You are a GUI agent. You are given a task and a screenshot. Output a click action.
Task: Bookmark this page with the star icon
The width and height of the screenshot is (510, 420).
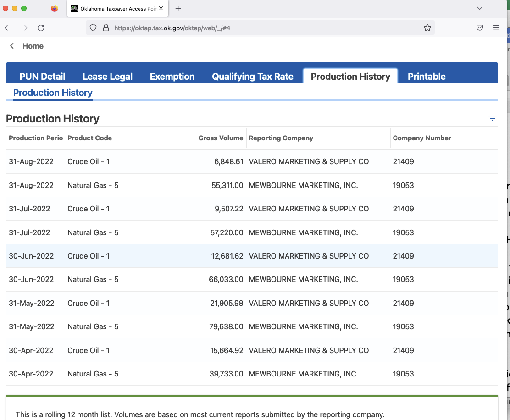[427, 28]
